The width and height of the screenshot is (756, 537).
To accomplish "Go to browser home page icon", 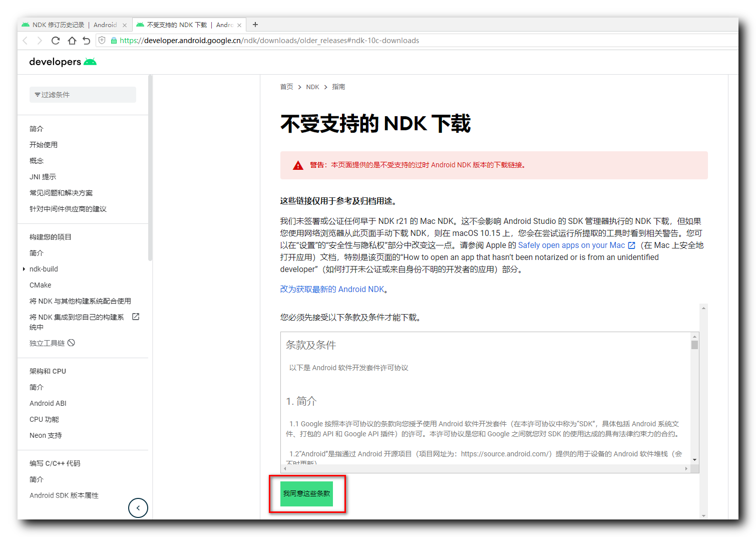I will 72,41.
